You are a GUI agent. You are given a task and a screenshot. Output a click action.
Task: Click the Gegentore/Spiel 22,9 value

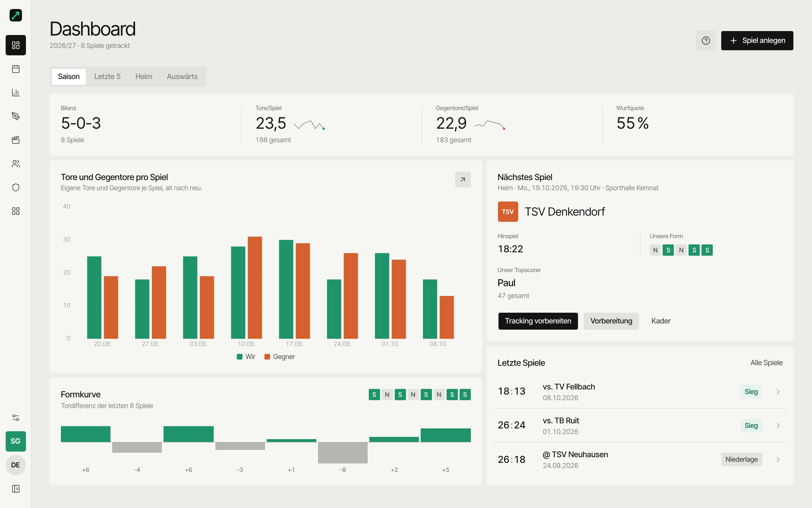(451, 123)
